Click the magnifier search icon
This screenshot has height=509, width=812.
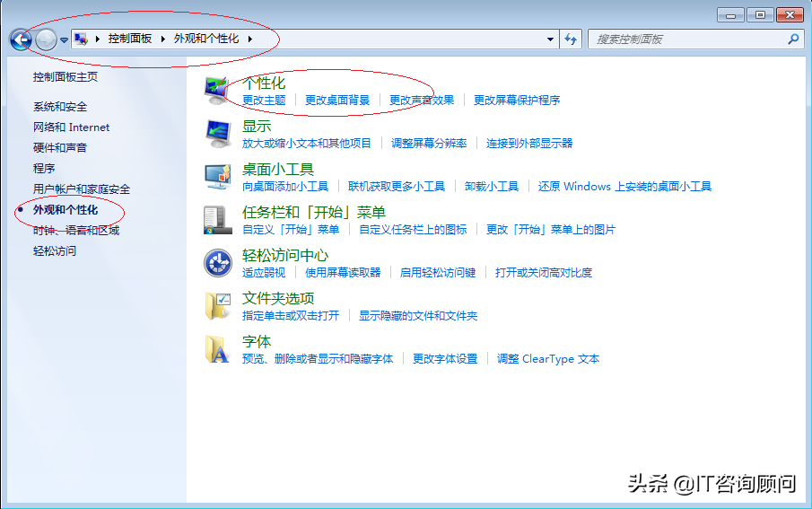coord(793,39)
